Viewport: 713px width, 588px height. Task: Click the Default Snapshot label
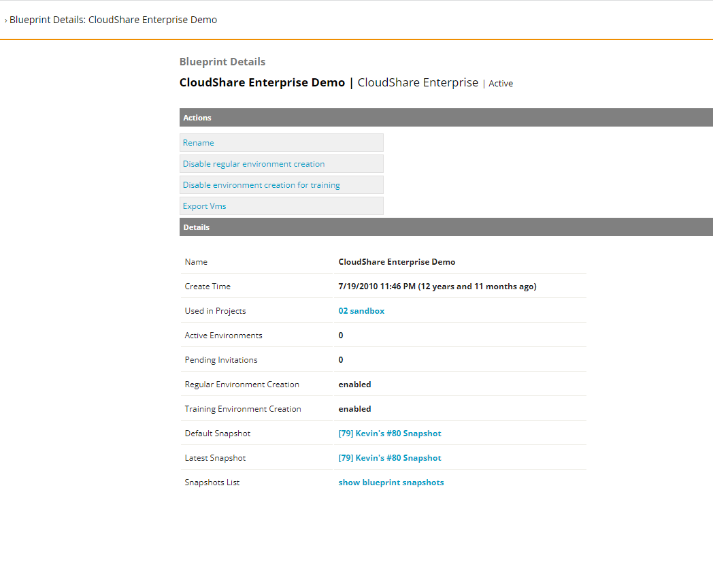tap(217, 434)
